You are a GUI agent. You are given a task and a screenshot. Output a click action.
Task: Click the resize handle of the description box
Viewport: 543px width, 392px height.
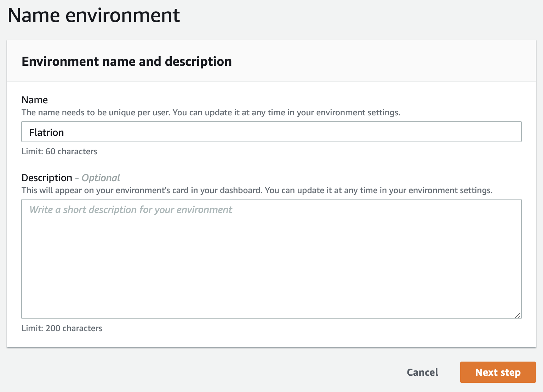click(x=518, y=315)
